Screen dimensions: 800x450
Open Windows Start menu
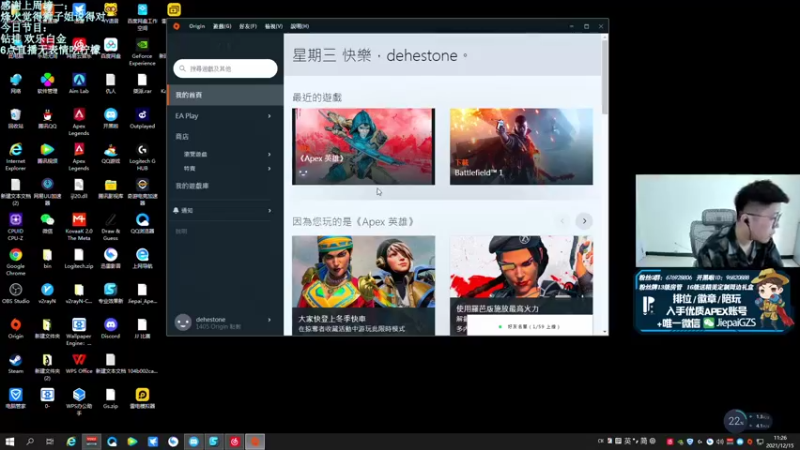click(x=10, y=441)
